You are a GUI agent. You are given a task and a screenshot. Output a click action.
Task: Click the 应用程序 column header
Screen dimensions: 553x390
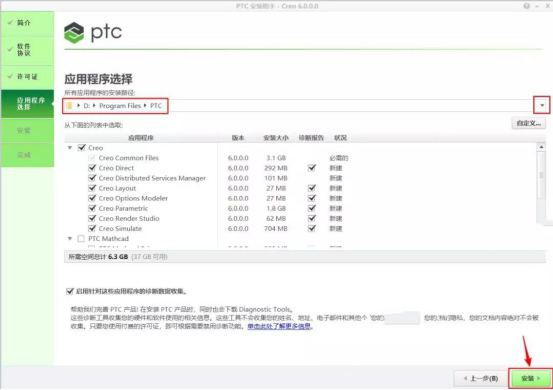click(x=141, y=138)
